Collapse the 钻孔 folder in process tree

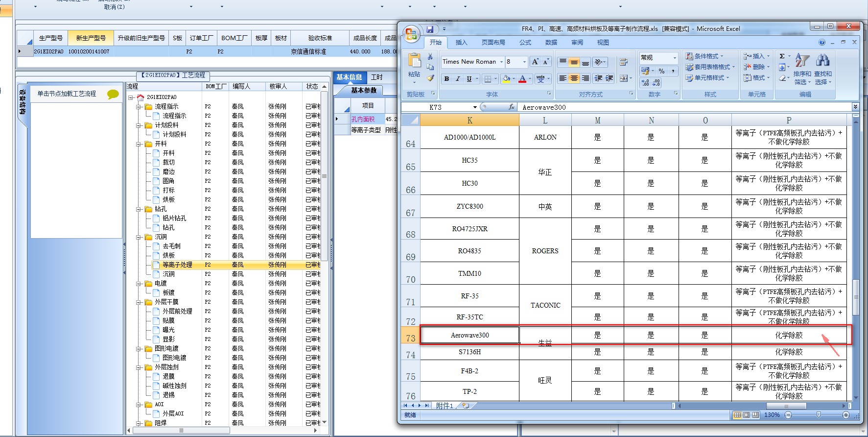coord(139,209)
